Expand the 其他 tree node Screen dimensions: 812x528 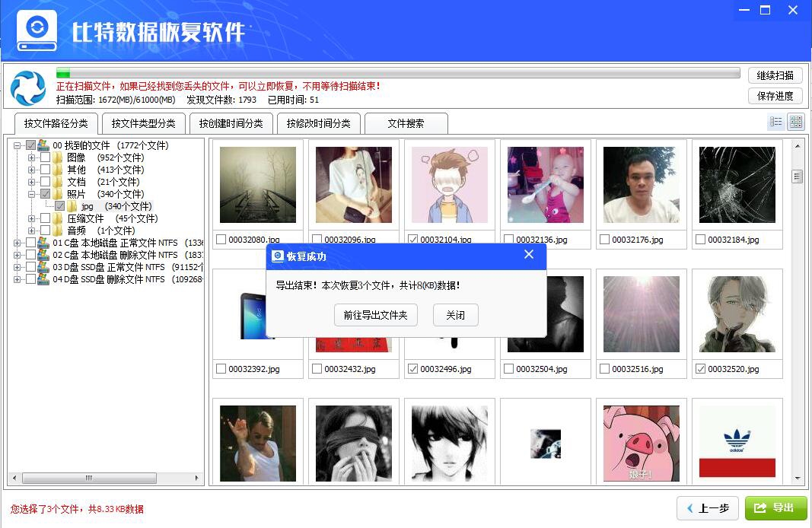32,170
